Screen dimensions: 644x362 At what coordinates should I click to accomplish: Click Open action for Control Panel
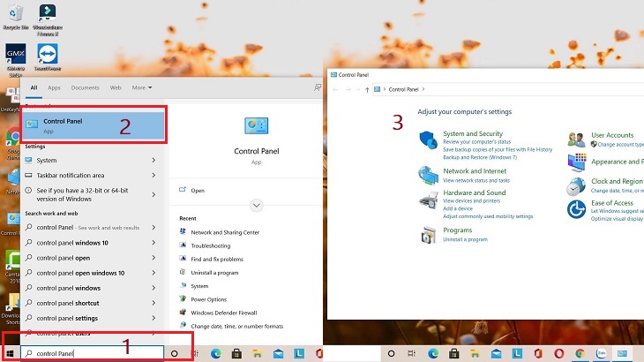[198, 190]
